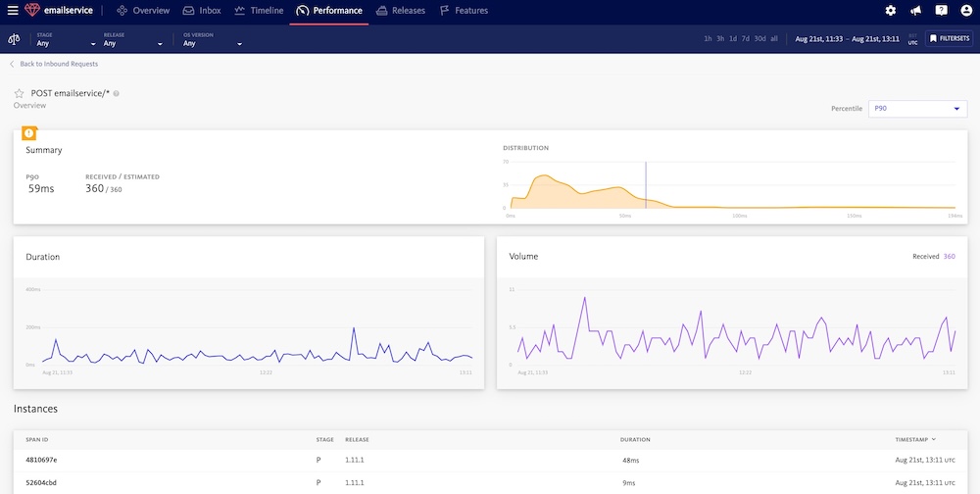Open the hamburger menu icon

(13, 11)
